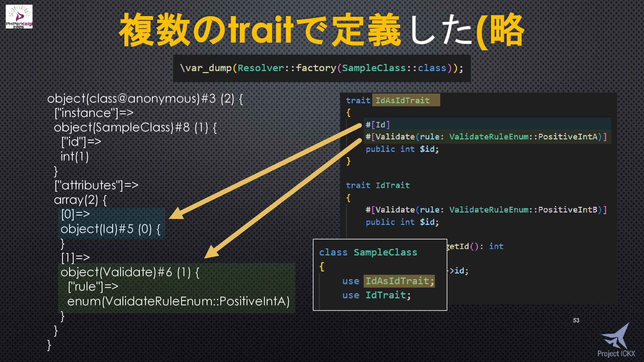Image resolution: width=644 pixels, height=362 pixels.
Task: Click "use IdTrait;" statement
Action: tap(376, 295)
